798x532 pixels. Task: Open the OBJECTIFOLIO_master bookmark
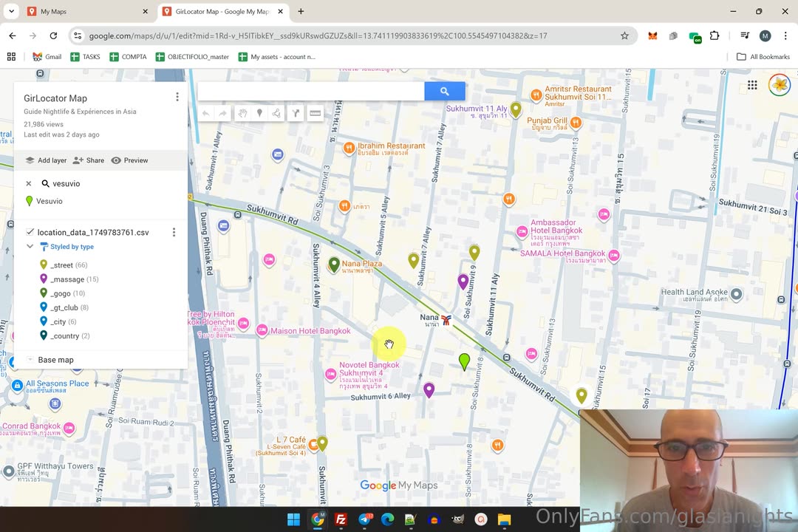(192, 57)
